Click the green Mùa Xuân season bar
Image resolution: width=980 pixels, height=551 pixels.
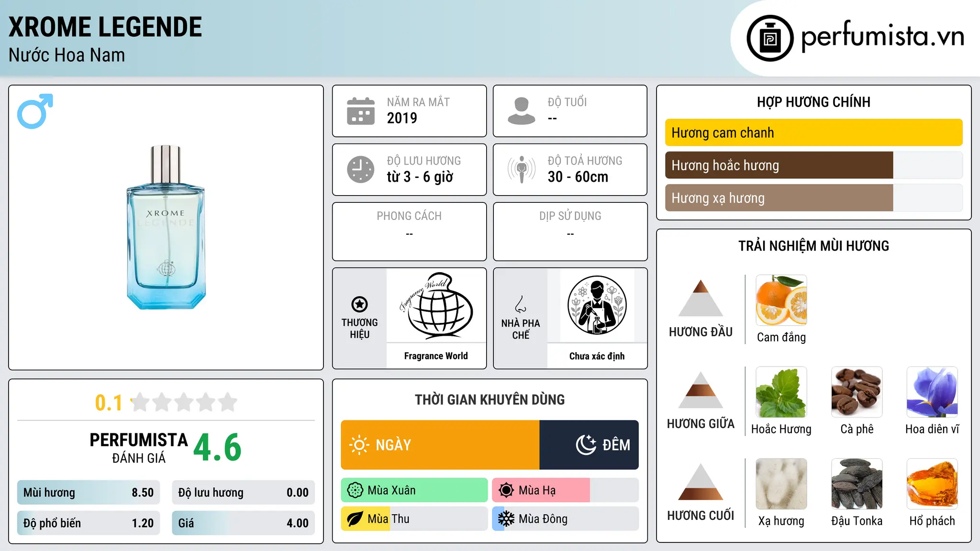[x=414, y=490]
